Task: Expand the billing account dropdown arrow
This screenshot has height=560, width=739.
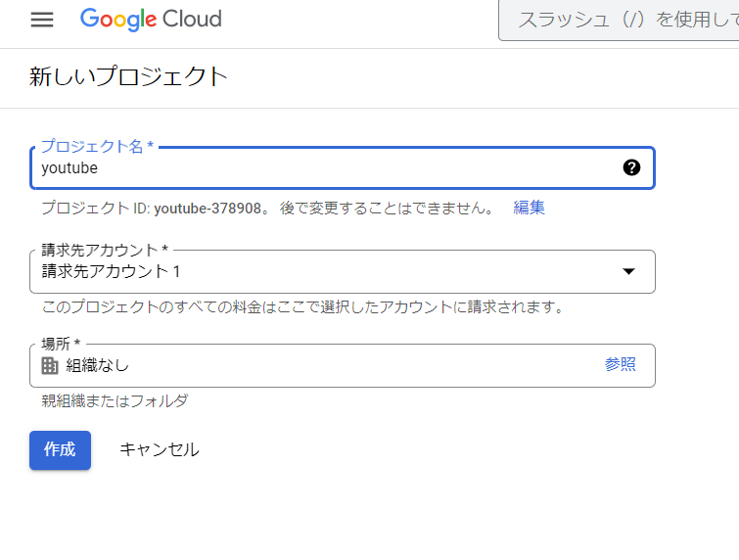Action: 629,271
